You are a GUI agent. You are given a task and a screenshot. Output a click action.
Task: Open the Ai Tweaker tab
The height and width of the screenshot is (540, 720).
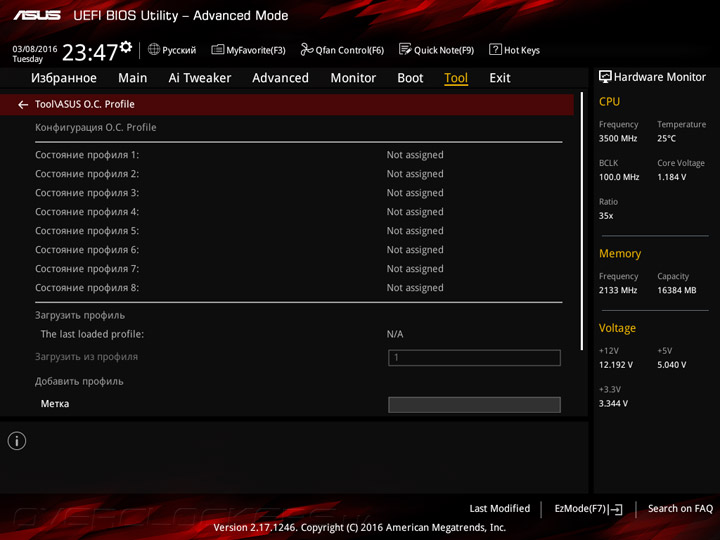(200, 78)
